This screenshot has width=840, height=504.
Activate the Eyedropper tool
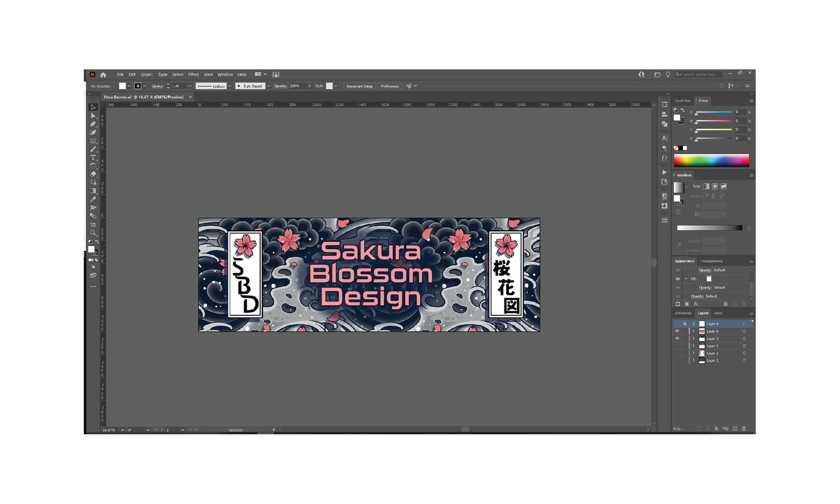(x=93, y=199)
